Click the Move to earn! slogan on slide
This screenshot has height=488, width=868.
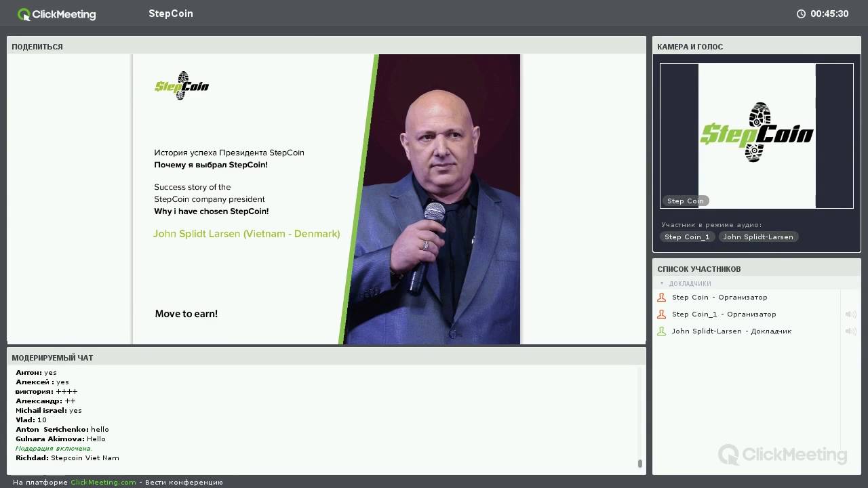point(186,314)
